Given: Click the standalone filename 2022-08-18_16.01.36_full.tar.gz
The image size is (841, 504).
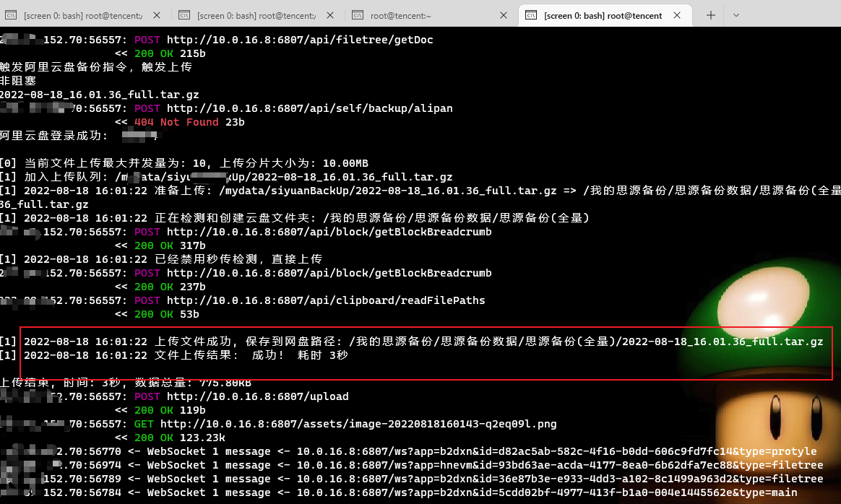Looking at the screenshot, I should [x=100, y=95].
